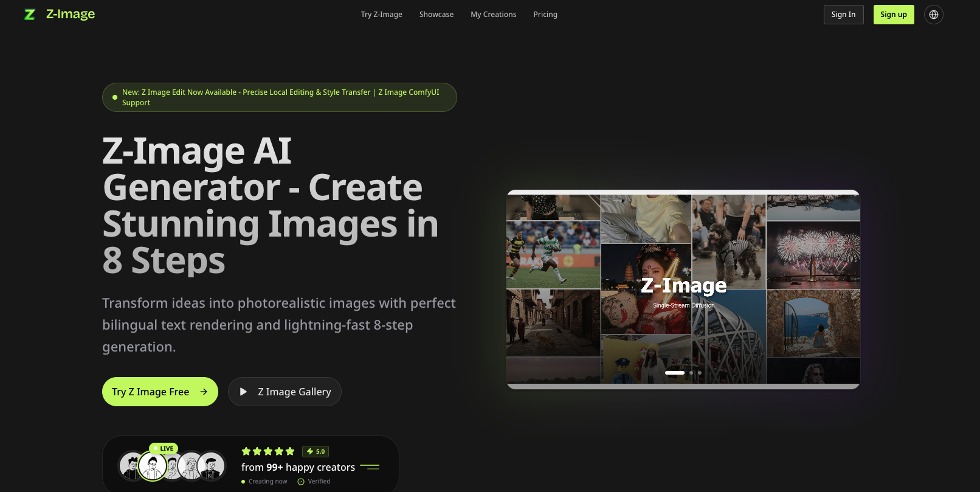
Task: Click the play icon in Z Image Gallery
Action: coord(243,392)
